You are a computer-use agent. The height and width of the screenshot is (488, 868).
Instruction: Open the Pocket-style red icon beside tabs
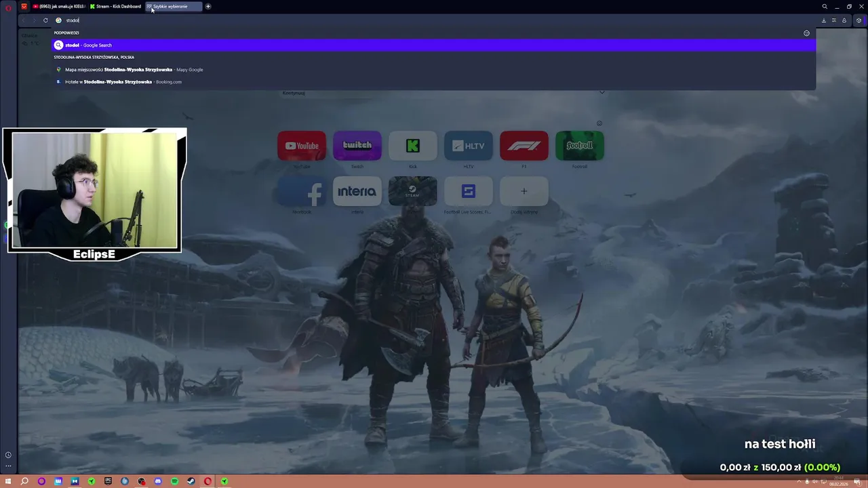coord(24,7)
